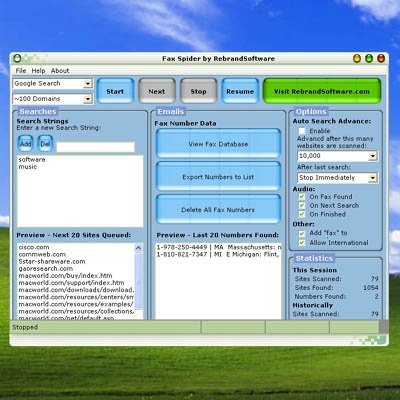
Task: Select fax number 1-978-250-4449 row
Action: 219,247
